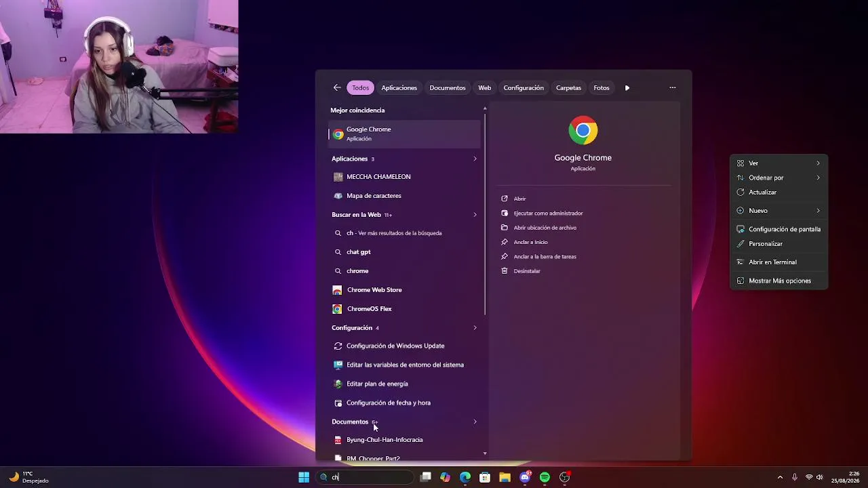
Task: Show hidden icons with tray chevron
Action: pyautogui.click(x=780, y=477)
